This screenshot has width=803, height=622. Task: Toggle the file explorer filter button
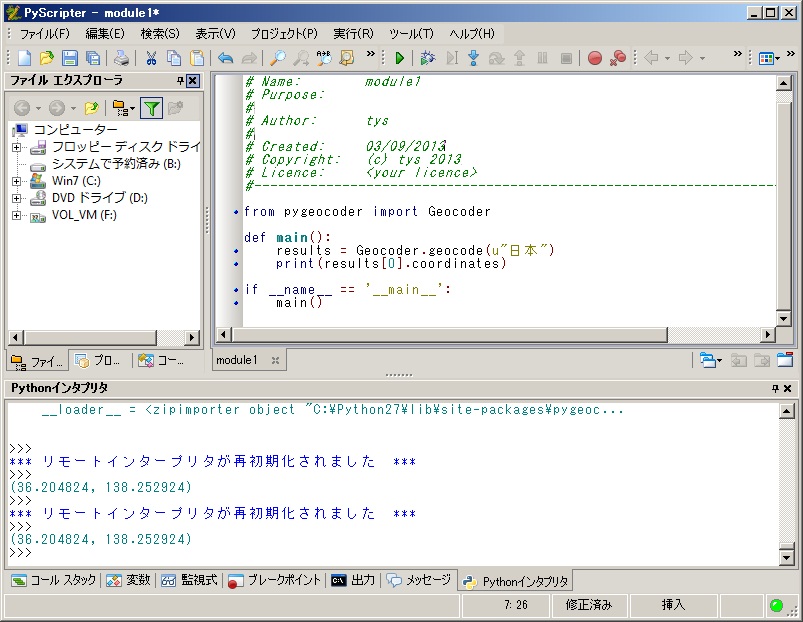(x=151, y=108)
